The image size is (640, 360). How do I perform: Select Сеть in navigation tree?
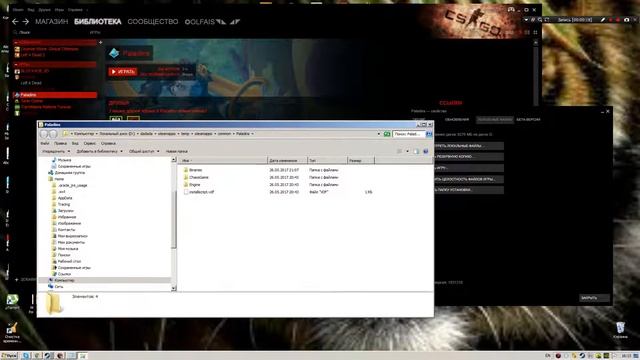click(x=58, y=287)
